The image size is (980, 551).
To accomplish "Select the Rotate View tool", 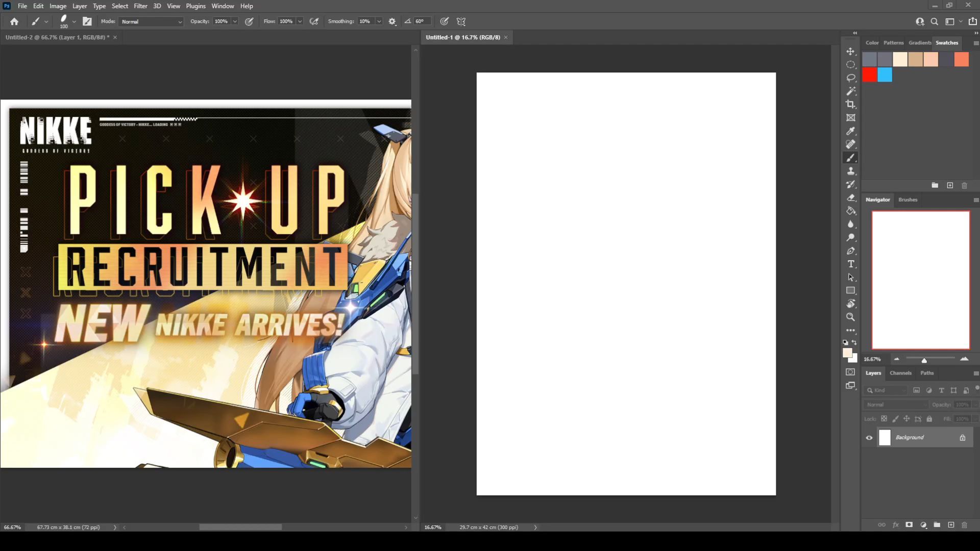I will (x=850, y=304).
